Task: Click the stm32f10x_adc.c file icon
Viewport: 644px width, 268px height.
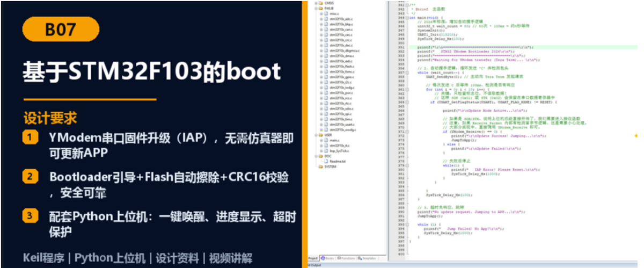Action: (x=326, y=19)
